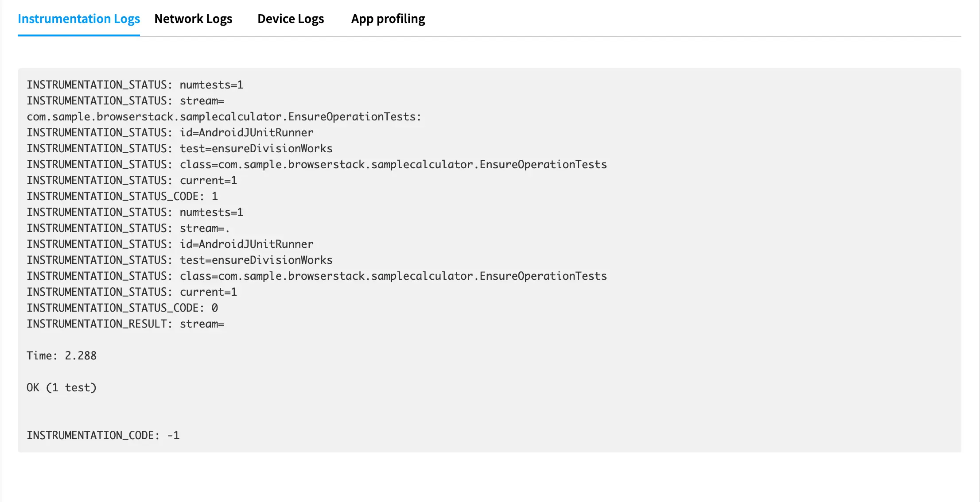Open the Instrumentation Logs tab
Viewport: 980px width, 502px height.
pos(79,19)
